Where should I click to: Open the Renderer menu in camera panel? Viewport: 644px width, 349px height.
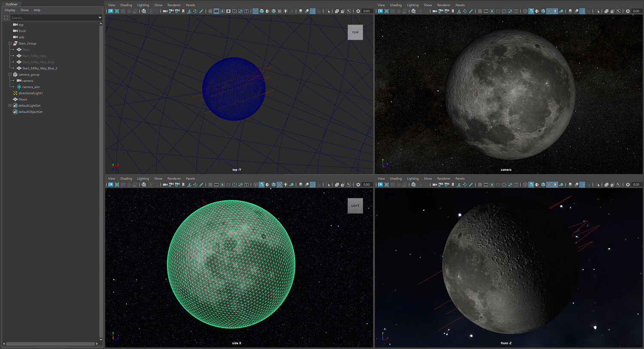[444, 5]
